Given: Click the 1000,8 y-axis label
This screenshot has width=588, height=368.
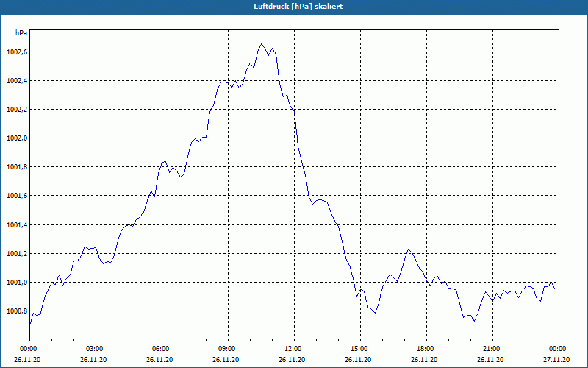Looking at the screenshot, I should (x=17, y=311).
